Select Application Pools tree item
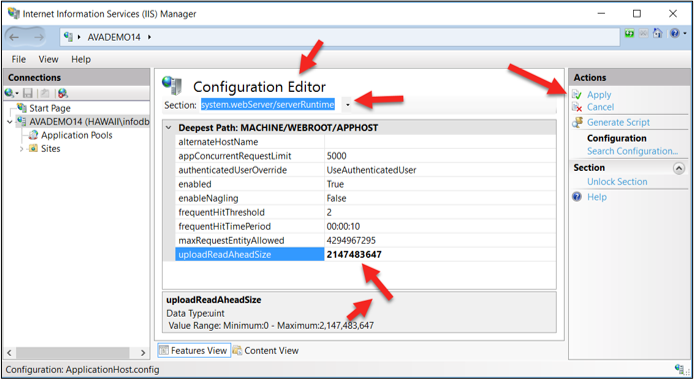The height and width of the screenshot is (379, 694). [x=77, y=135]
